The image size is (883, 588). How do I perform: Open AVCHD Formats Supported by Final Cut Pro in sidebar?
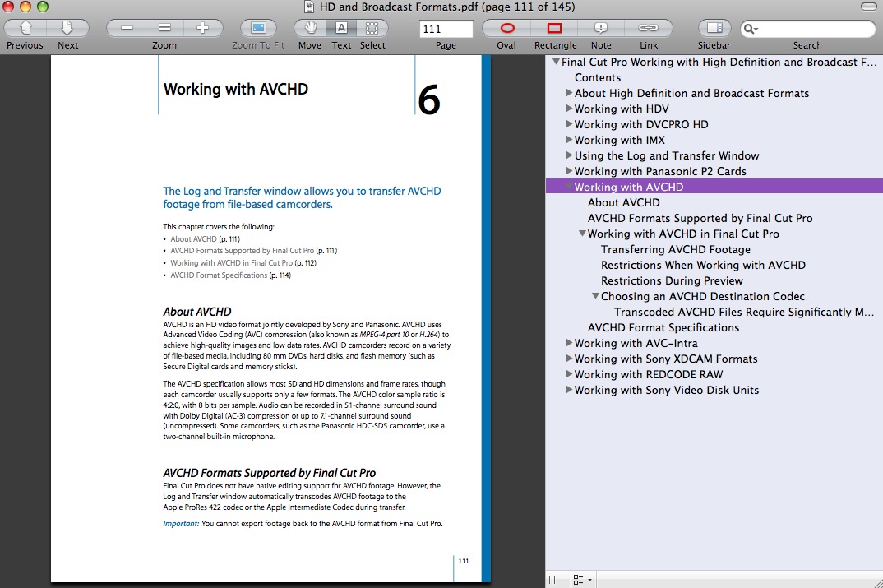coord(700,218)
